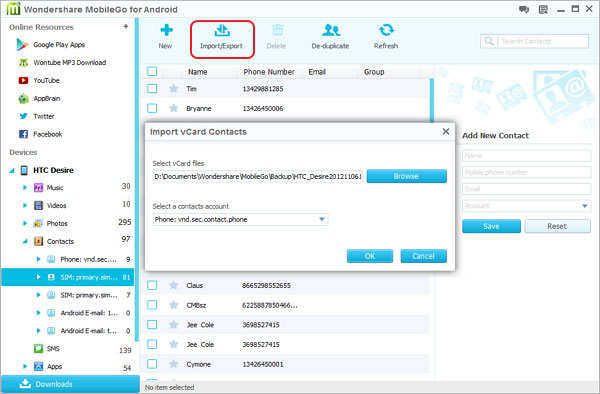This screenshot has height=394, width=600.
Task: Expand the Apps node arrow
Action: coord(25,366)
